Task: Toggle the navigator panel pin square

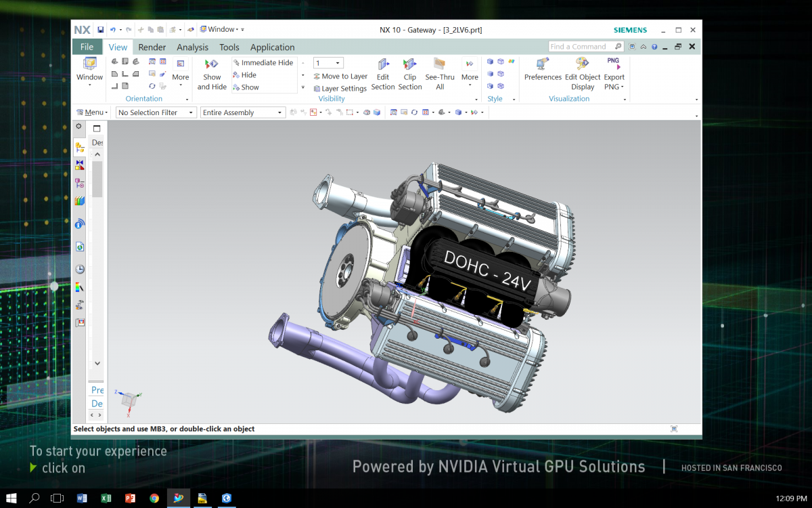Action: point(97,129)
